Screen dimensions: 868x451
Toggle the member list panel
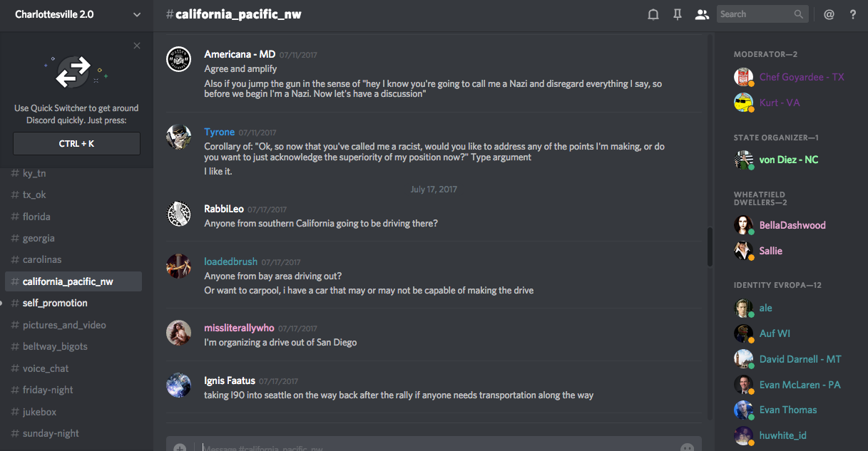[x=702, y=14]
